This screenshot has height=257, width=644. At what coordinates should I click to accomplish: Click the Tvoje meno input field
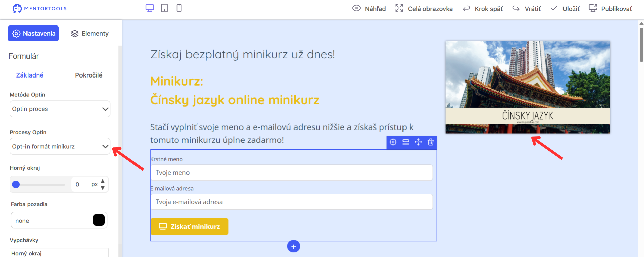click(292, 172)
